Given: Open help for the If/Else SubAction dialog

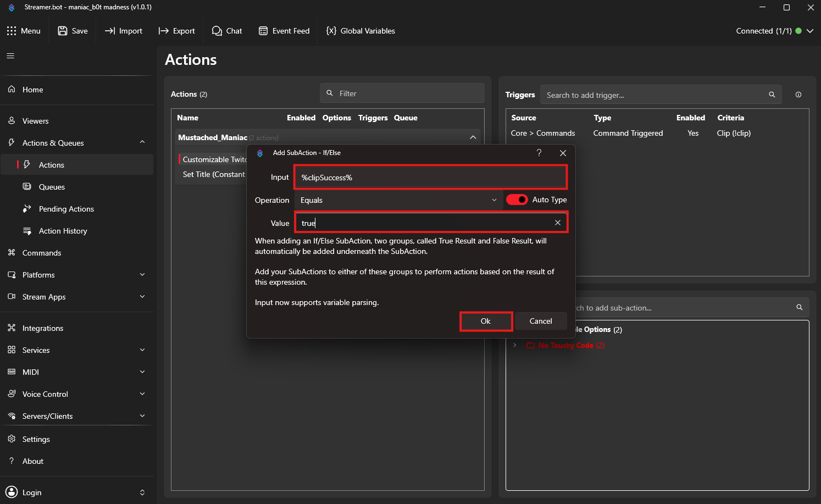Looking at the screenshot, I should (x=539, y=153).
